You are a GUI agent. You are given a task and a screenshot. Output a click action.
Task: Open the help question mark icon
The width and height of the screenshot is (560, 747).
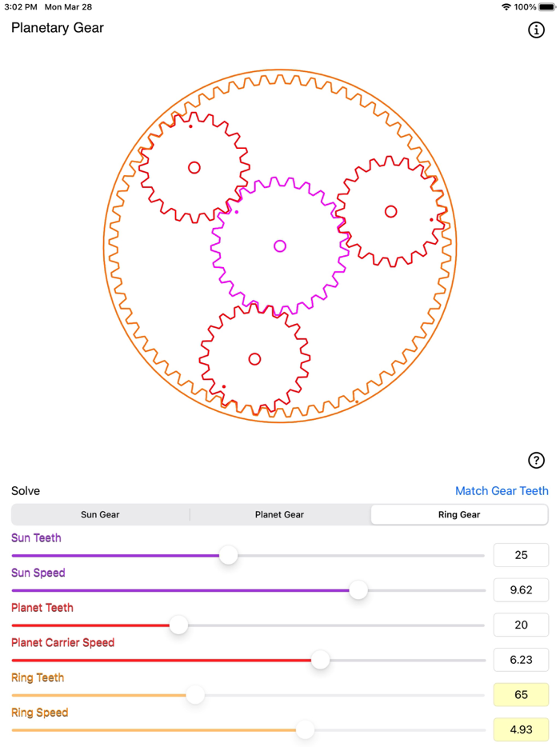click(x=536, y=460)
